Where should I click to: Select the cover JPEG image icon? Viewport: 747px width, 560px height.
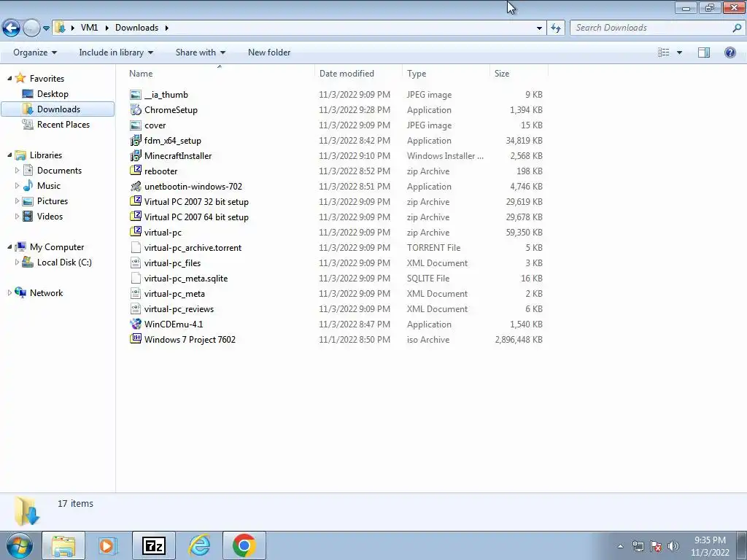tap(136, 125)
